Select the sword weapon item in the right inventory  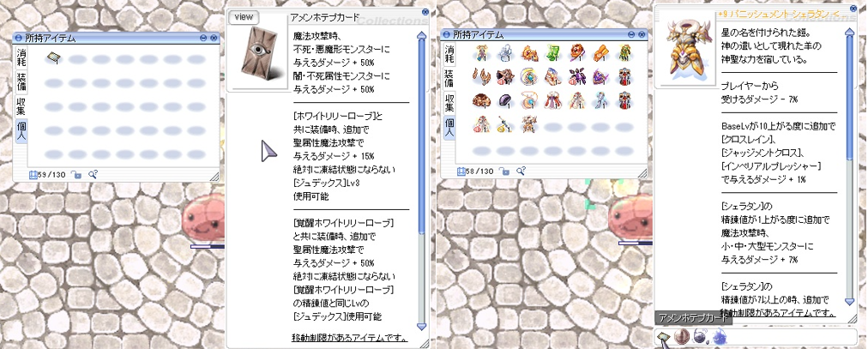point(505,125)
